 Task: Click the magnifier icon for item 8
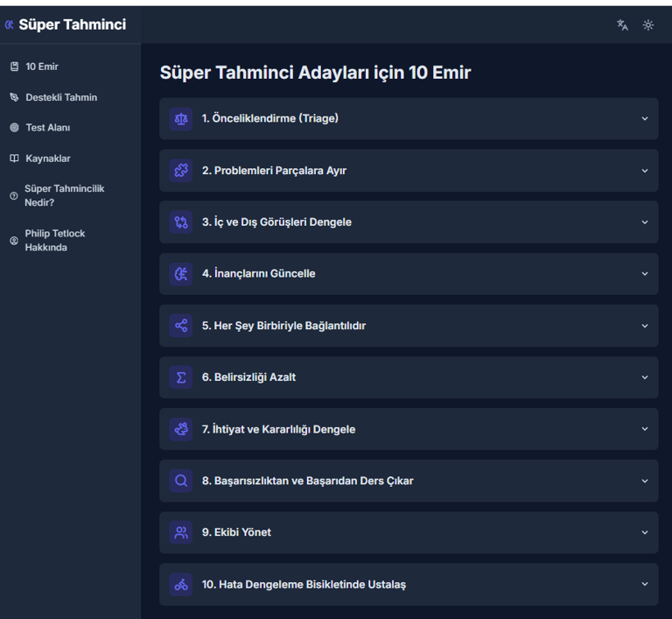pyautogui.click(x=181, y=481)
